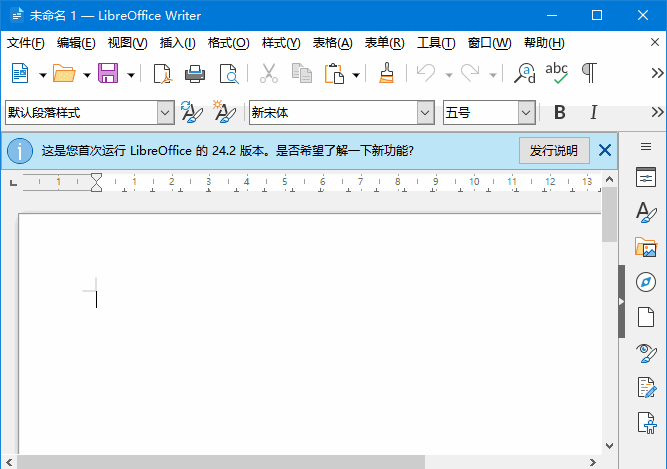This screenshot has width=667, height=469.
Task: Close the document with menu bar X
Action: [655, 43]
